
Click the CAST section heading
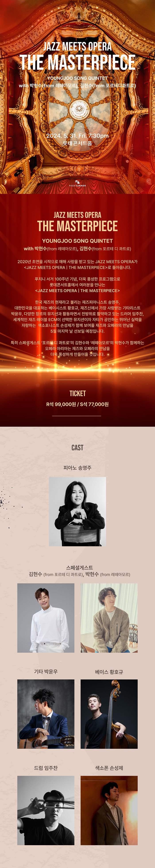coord(77,447)
